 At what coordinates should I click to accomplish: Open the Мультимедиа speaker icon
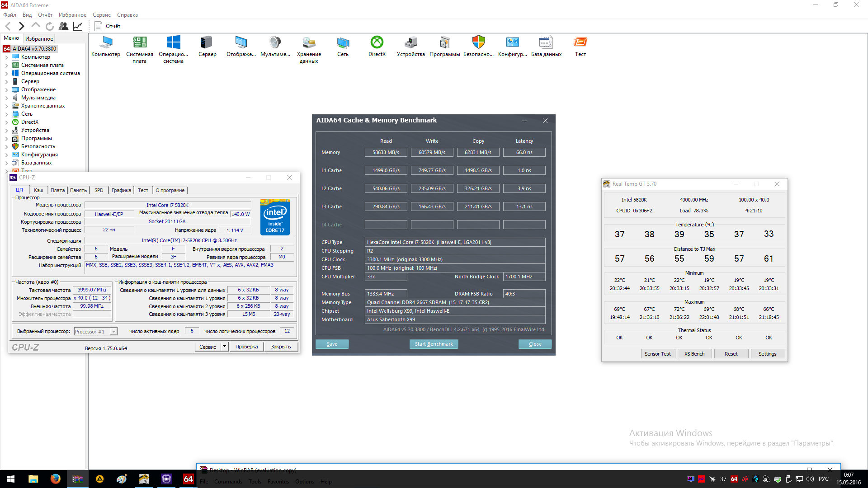(275, 43)
